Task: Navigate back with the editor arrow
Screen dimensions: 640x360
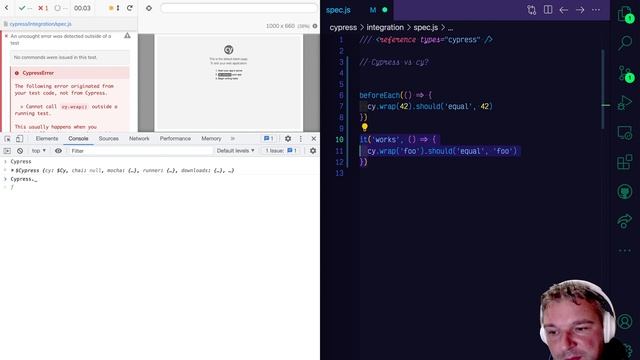Action: tap(564, 10)
